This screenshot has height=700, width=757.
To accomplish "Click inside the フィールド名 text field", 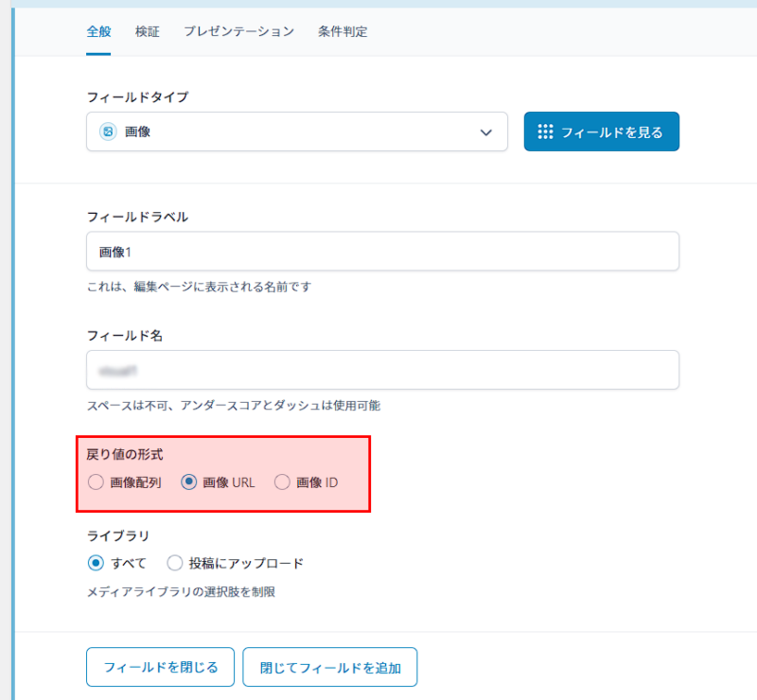I will pos(382,370).
